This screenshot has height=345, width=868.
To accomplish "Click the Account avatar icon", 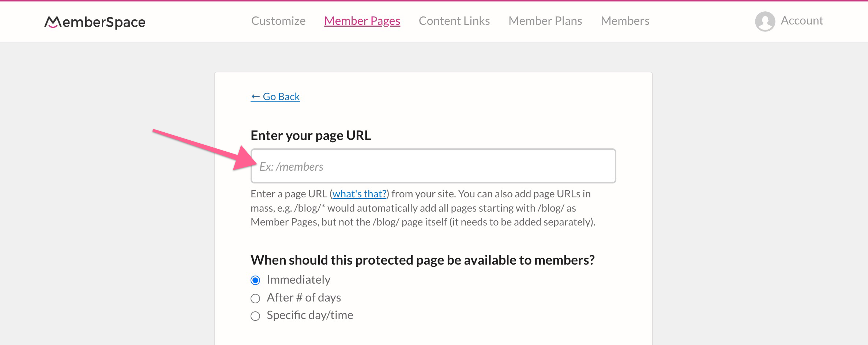I will point(765,21).
